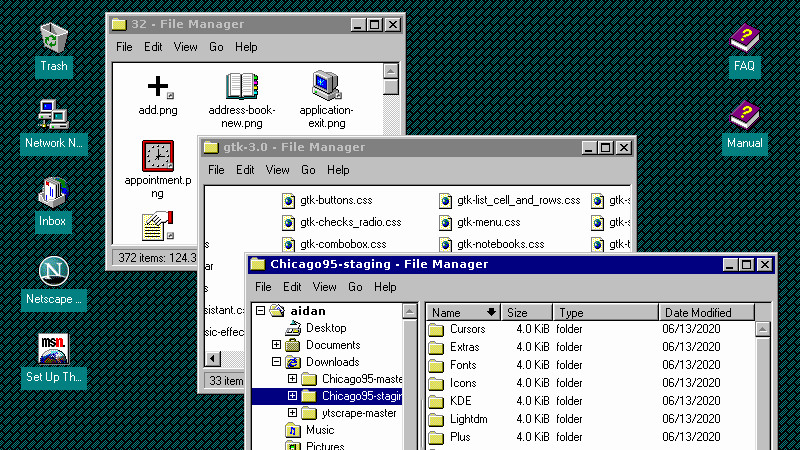The height and width of the screenshot is (450, 800).
Task: Open the Go menu in Chicago95-staging window
Action: pos(355,287)
